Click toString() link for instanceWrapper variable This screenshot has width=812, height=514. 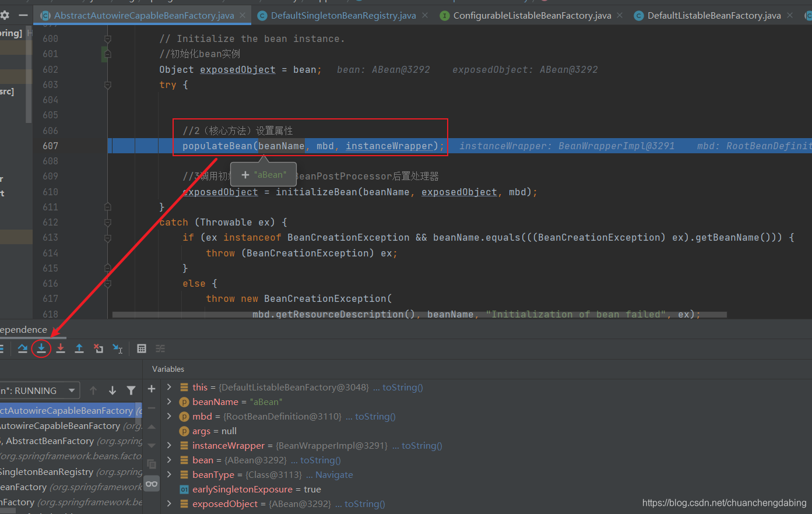[422, 445]
